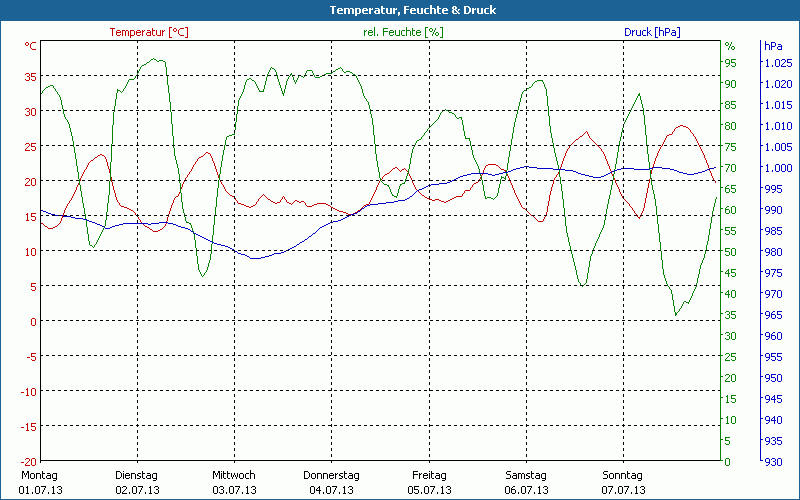The width and height of the screenshot is (800, 500).
Task: Click the 'Dienstag' day label
Action: tap(136, 476)
